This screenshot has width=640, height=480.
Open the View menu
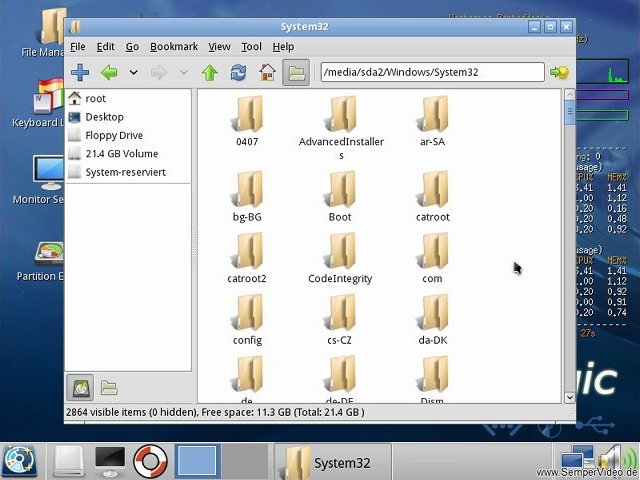219,46
